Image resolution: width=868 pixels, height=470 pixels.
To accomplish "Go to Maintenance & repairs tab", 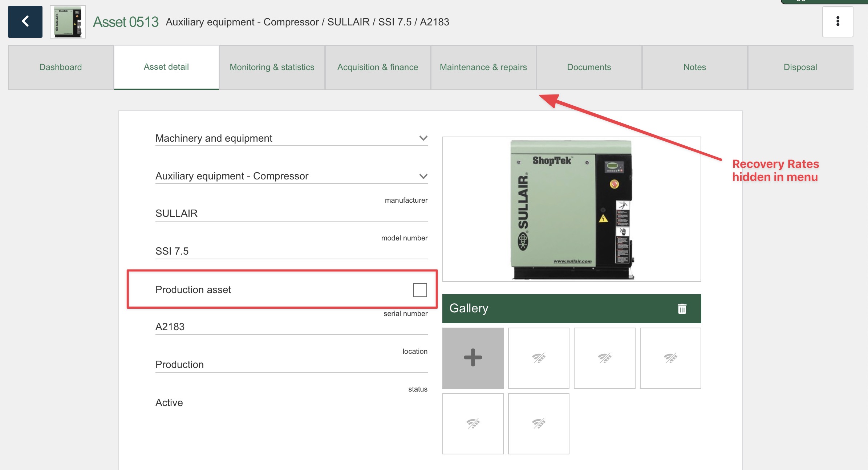I will (x=483, y=67).
